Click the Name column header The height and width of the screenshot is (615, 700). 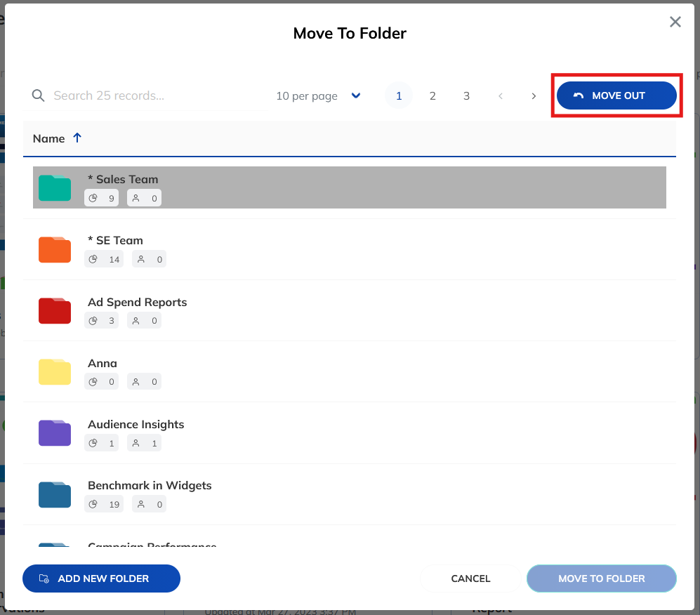pyautogui.click(x=48, y=138)
